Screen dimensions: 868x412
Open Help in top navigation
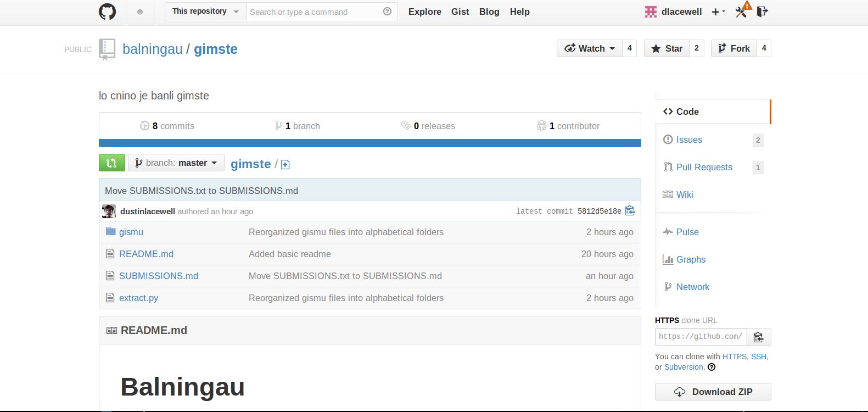click(x=519, y=12)
